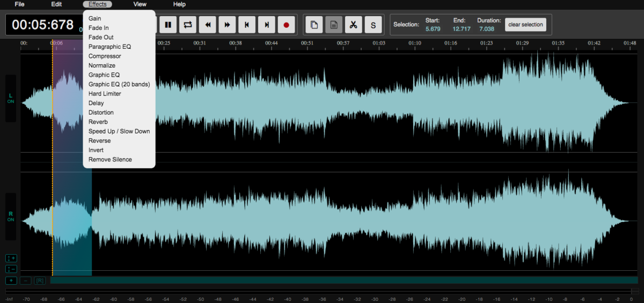This screenshot has height=303, width=644.
Task: Toggle the S silence button in toolbar
Action: tap(373, 25)
